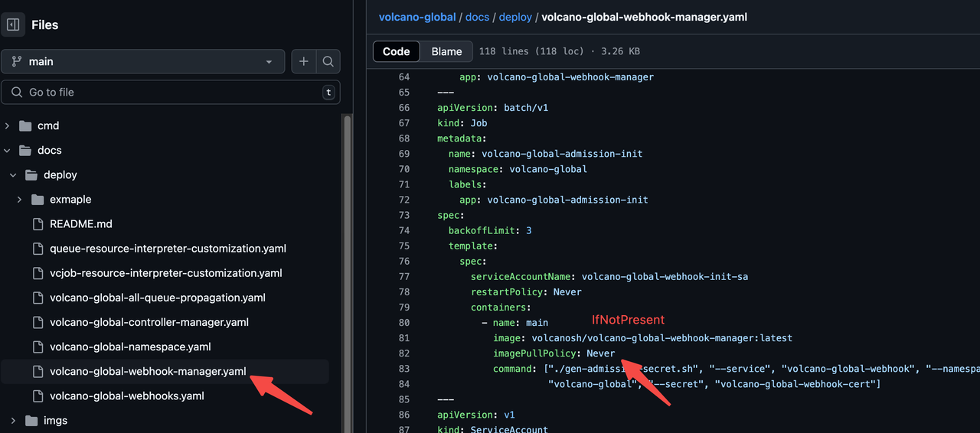Click 'namespace: volcano-global' code line
980x433 pixels.
[518, 169]
